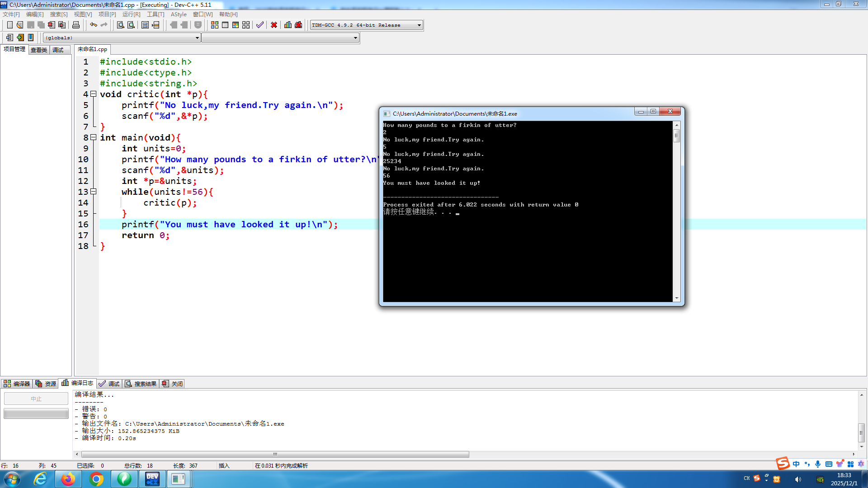Image resolution: width=868 pixels, height=488 pixels.
Task: Click the New file toolbar icon
Action: [x=9, y=25]
